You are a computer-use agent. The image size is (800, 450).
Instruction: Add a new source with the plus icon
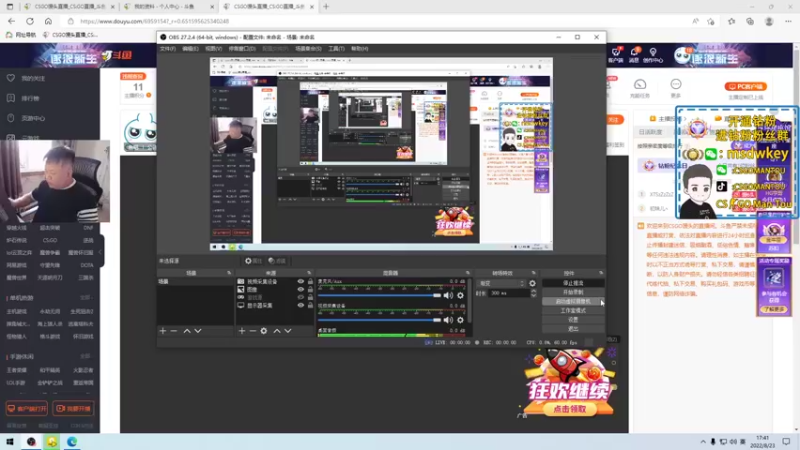coord(242,331)
